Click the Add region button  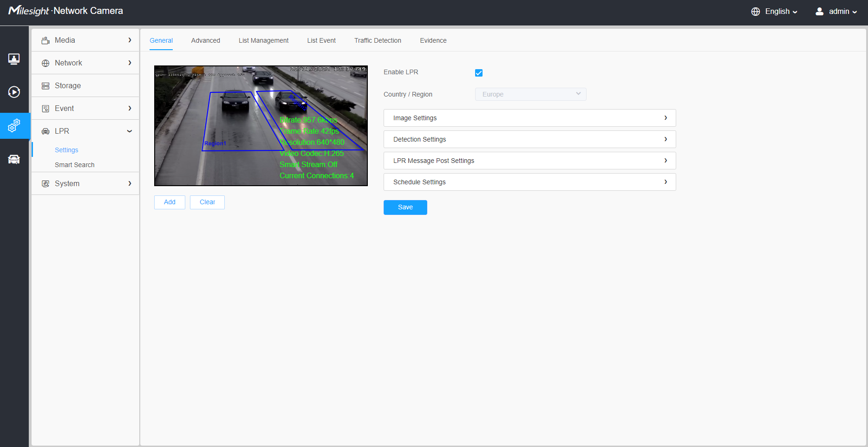170,202
